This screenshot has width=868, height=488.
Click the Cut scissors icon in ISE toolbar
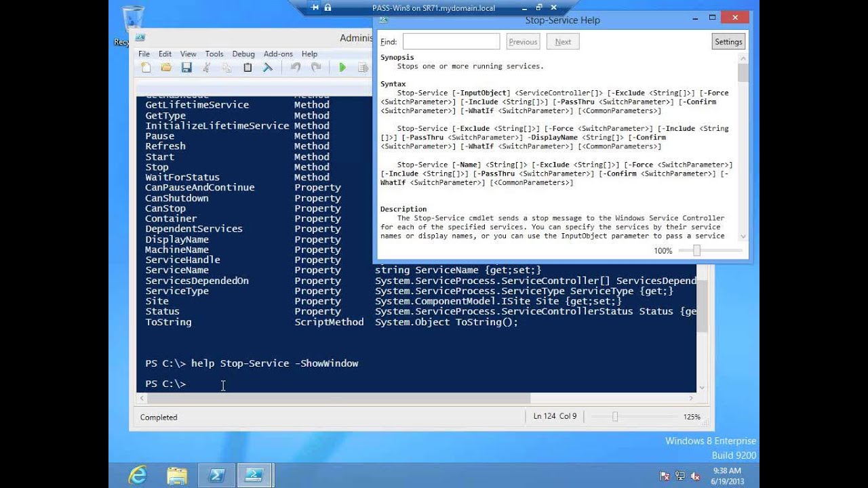tap(207, 67)
